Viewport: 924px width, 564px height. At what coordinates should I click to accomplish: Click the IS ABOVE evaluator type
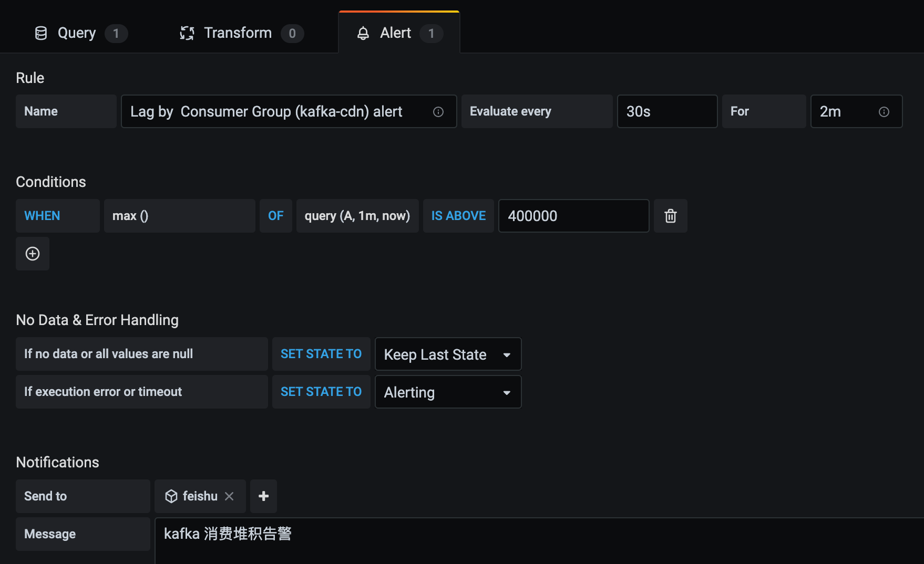[x=458, y=216]
